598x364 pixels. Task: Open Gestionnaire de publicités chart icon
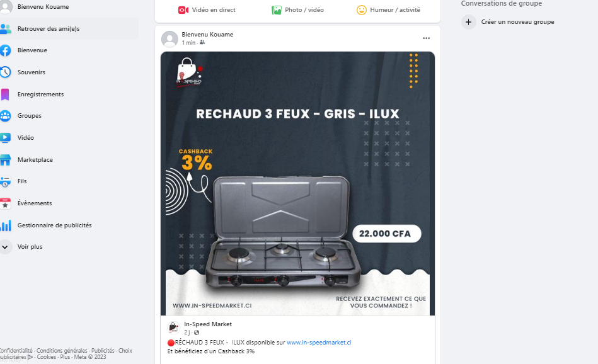[x=5, y=225]
